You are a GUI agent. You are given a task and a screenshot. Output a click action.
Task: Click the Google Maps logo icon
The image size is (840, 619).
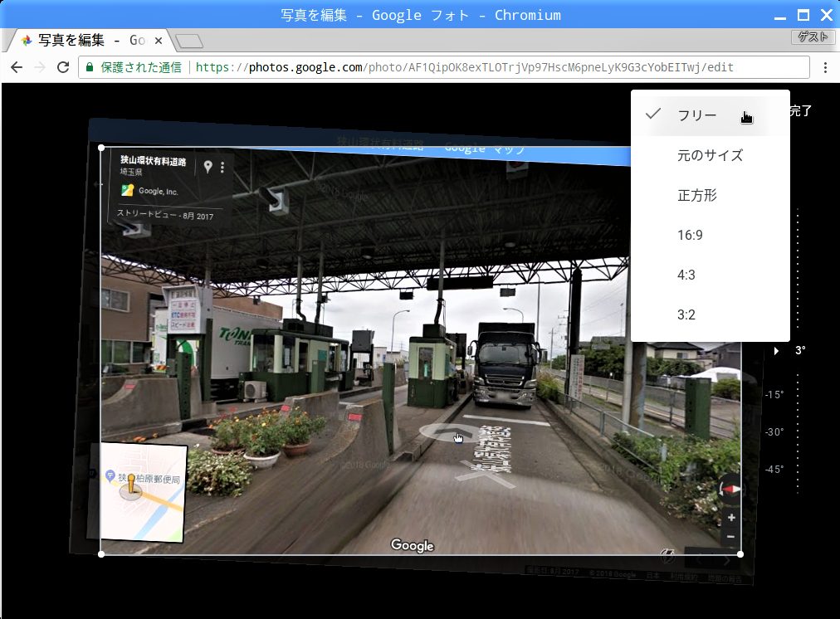[128, 190]
